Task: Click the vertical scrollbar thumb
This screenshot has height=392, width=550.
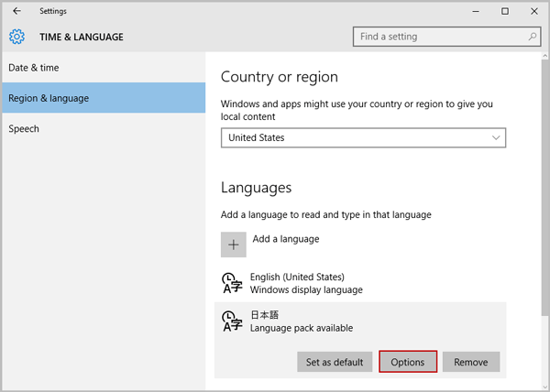Action: 545,190
